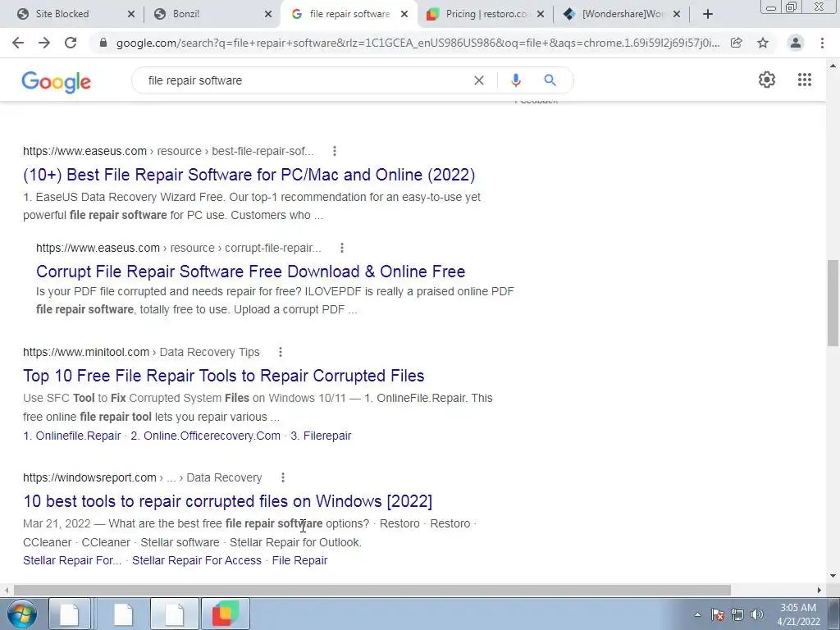840x630 pixels.
Task: Open Corrupt File Repair Software Free Download link
Action: coord(251,271)
